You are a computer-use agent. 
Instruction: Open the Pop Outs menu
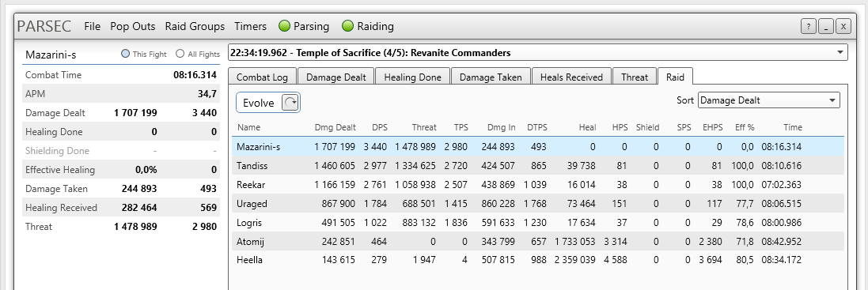coord(133,26)
